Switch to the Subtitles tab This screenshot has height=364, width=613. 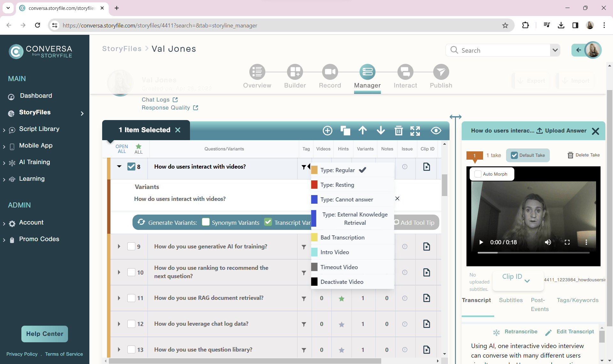(x=511, y=300)
